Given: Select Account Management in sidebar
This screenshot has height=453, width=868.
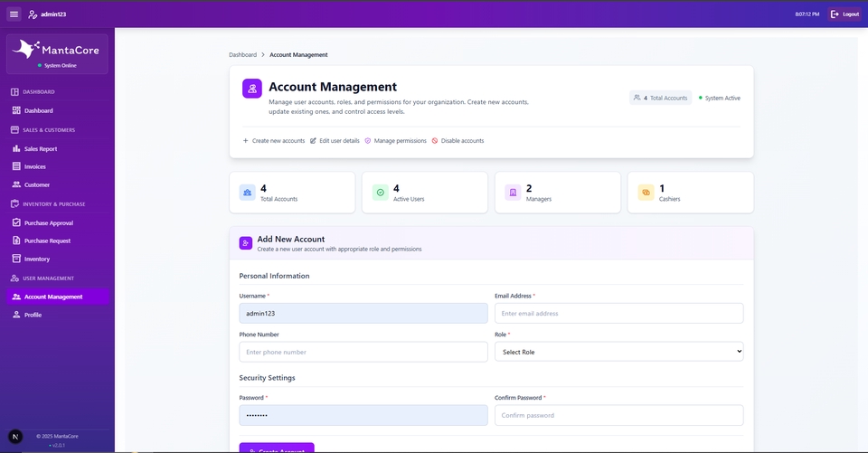Looking at the screenshot, I should (58, 297).
